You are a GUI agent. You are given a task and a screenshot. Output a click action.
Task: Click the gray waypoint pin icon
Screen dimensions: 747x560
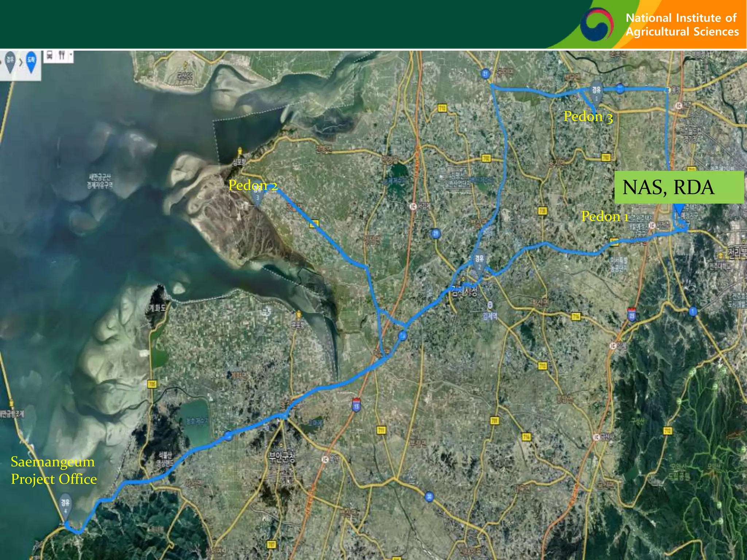(9, 61)
